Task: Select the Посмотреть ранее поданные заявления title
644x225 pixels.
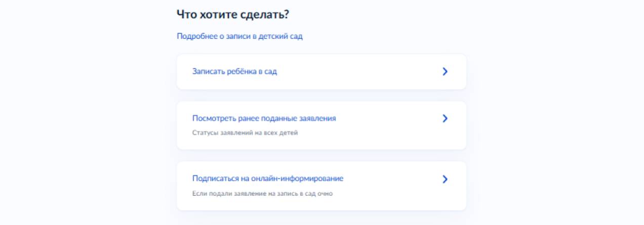Action: (x=264, y=118)
